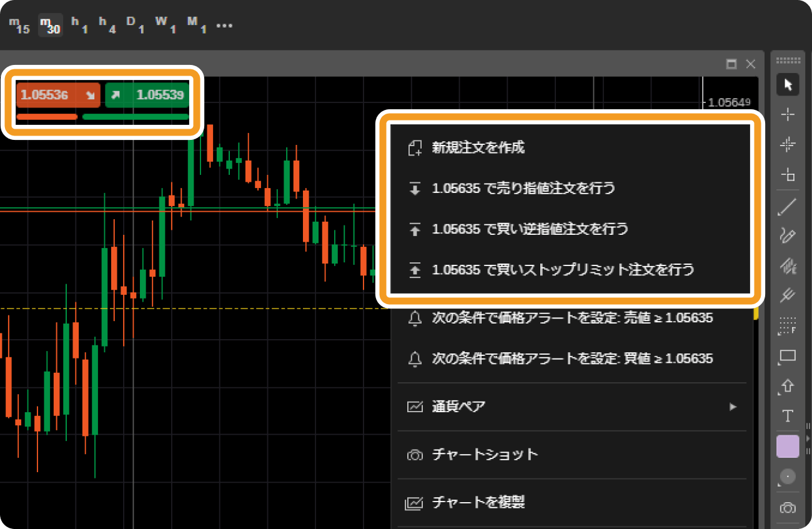The height and width of the screenshot is (529, 812).
Task: Click the toolbar camera screenshot icon
Action: 788,508
